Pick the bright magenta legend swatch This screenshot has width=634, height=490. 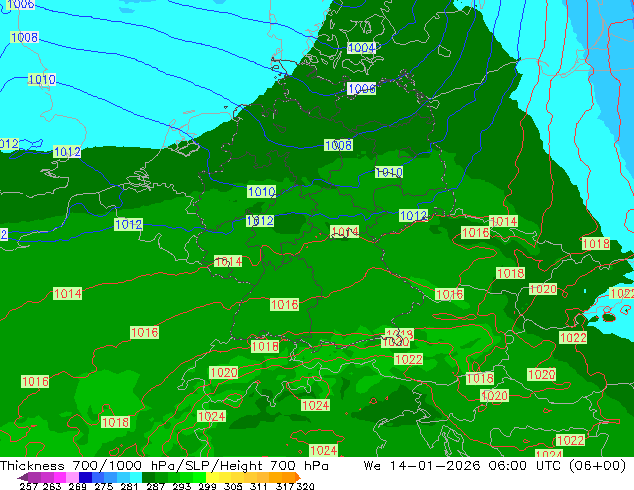59,477
